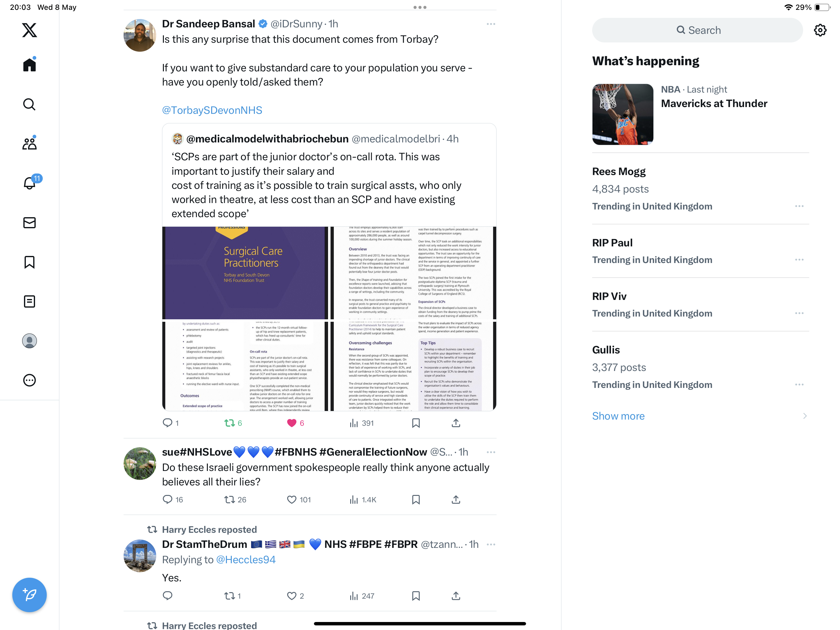Open Lists icon in sidebar

(29, 302)
